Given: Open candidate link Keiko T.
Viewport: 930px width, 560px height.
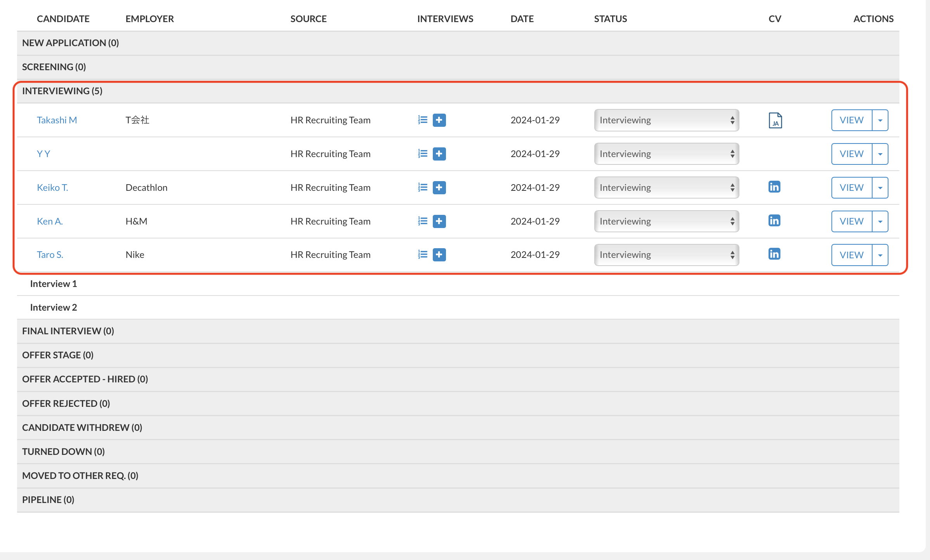Looking at the screenshot, I should pos(52,188).
